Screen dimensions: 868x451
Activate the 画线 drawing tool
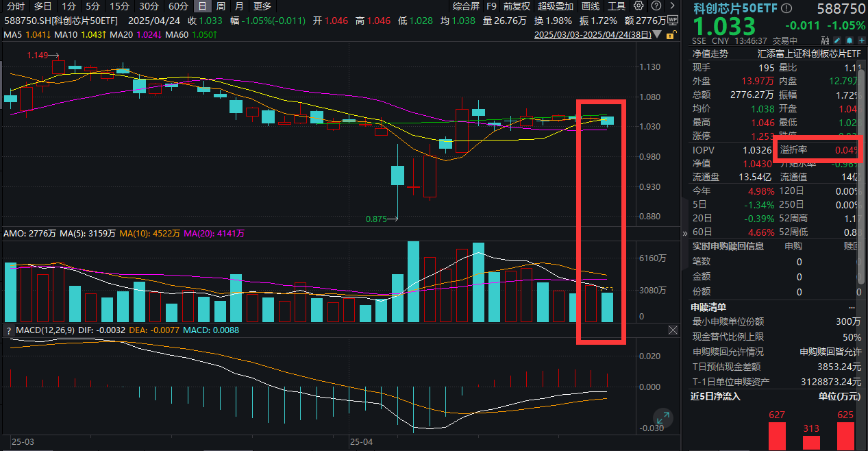591,6
